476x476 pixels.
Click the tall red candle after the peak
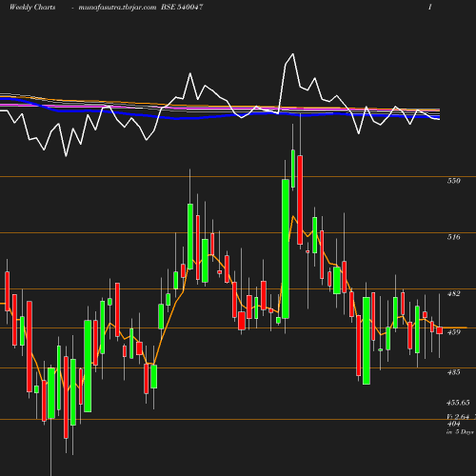point(300,200)
